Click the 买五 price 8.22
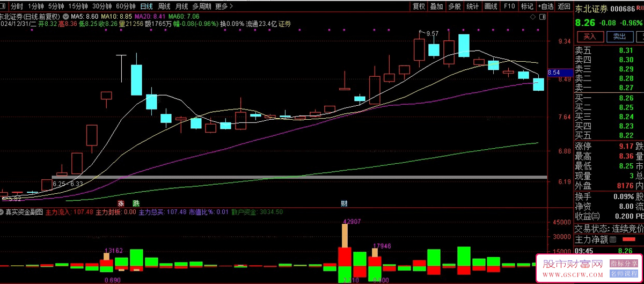The width and height of the screenshot is (644, 284). coord(626,135)
